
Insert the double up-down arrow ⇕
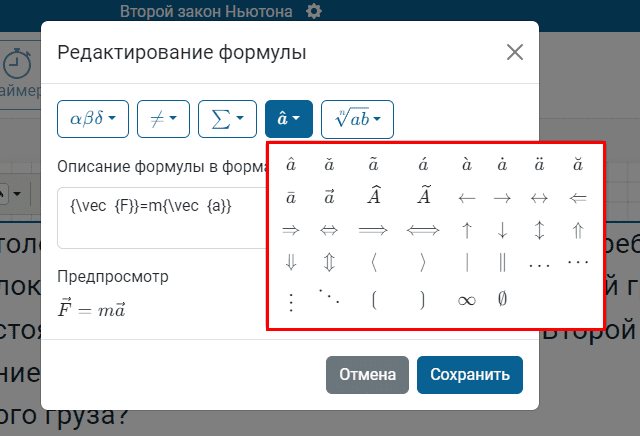329,262
